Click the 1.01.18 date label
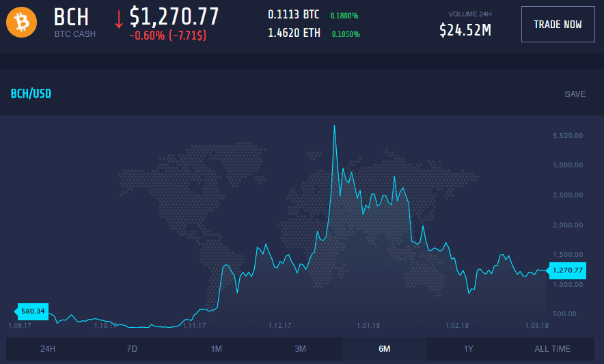The width and height of the screenshot is (604, 364). [x=368, y=326]
